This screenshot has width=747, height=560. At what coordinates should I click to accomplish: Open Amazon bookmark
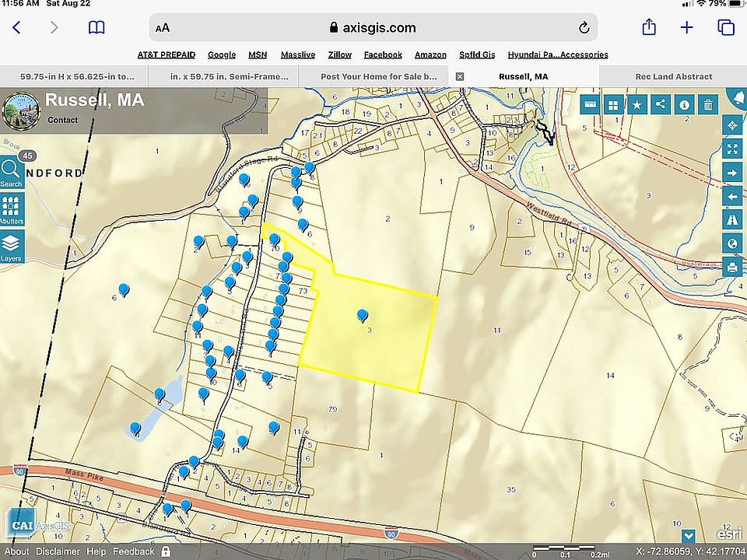point(430,54)
